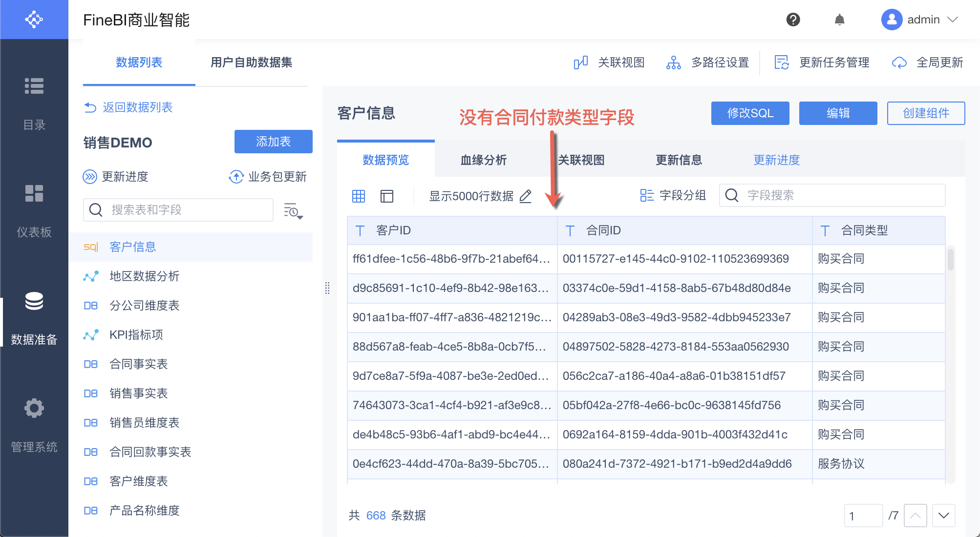Select 合同事实表 in table list
Screen dimensions: 980x537
click(138, 364)
